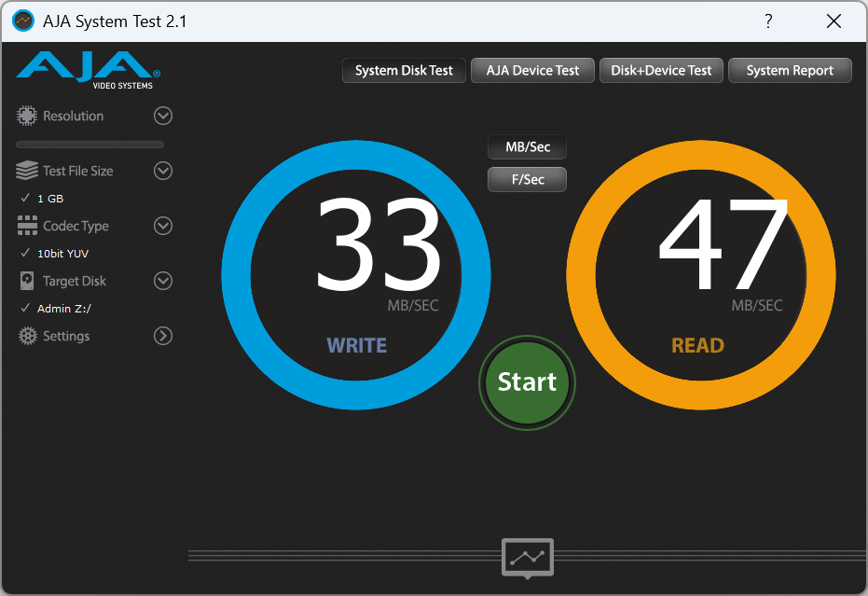Click the Settings label

(66, 336)
